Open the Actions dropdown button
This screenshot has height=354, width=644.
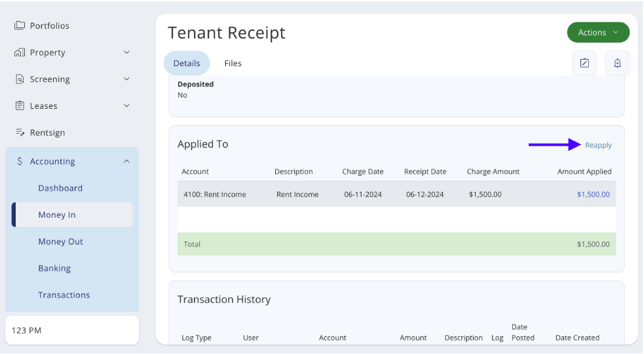pos(597,32)
